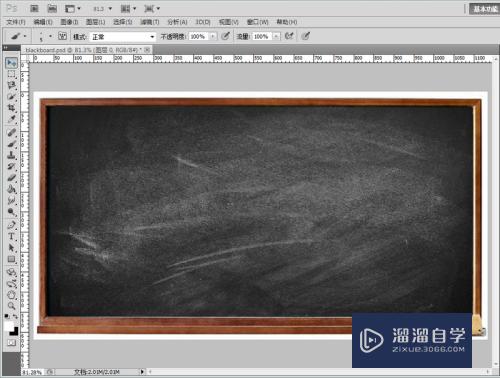Screen dimensions: 500x378
Task: Launch Bridge from the application bar
Action: point(34,8)
